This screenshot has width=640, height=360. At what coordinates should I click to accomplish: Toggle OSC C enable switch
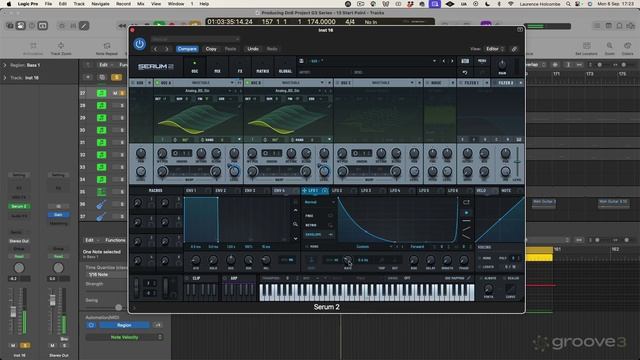(x=338, y=83)
